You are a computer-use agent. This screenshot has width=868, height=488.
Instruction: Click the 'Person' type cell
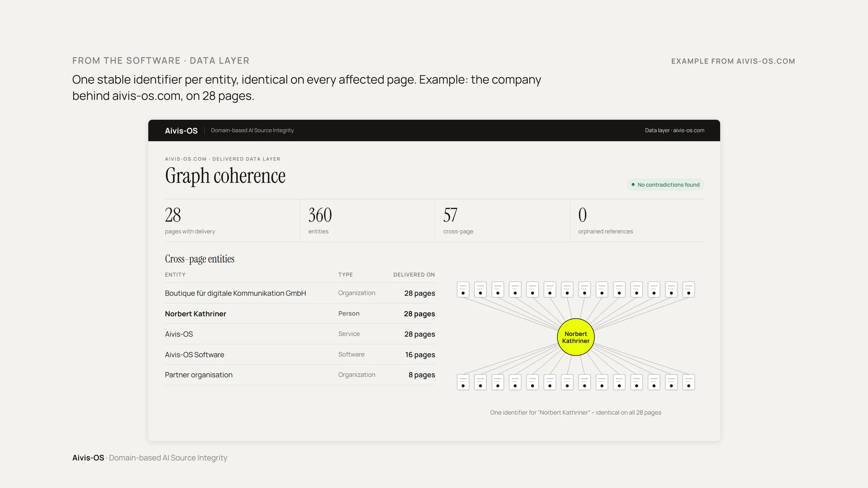349,314
